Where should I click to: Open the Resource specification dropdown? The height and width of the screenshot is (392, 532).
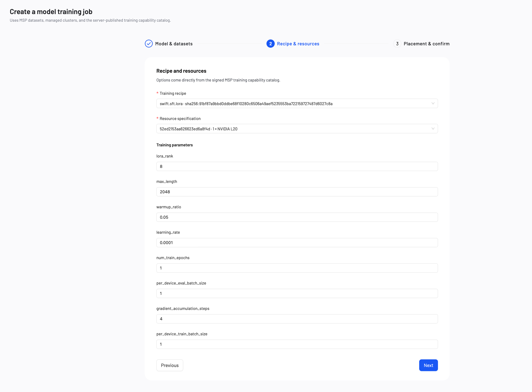click(297, 129)
